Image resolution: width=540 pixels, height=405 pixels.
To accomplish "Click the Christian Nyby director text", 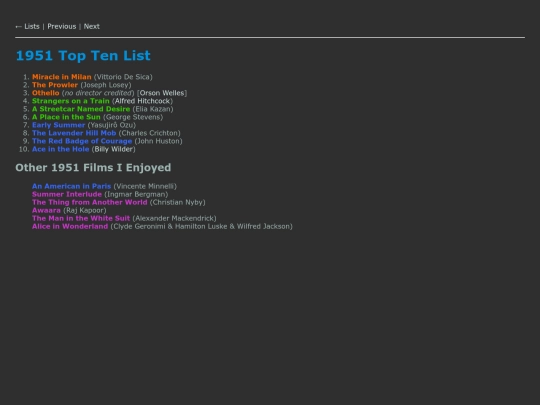I will (178, 202).
